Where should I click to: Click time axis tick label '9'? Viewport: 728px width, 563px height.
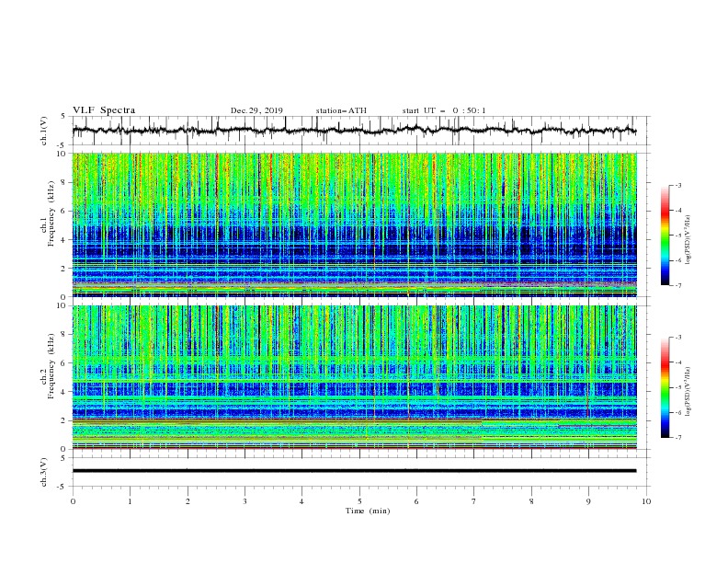pyautogui.click(x=588, y=501)
